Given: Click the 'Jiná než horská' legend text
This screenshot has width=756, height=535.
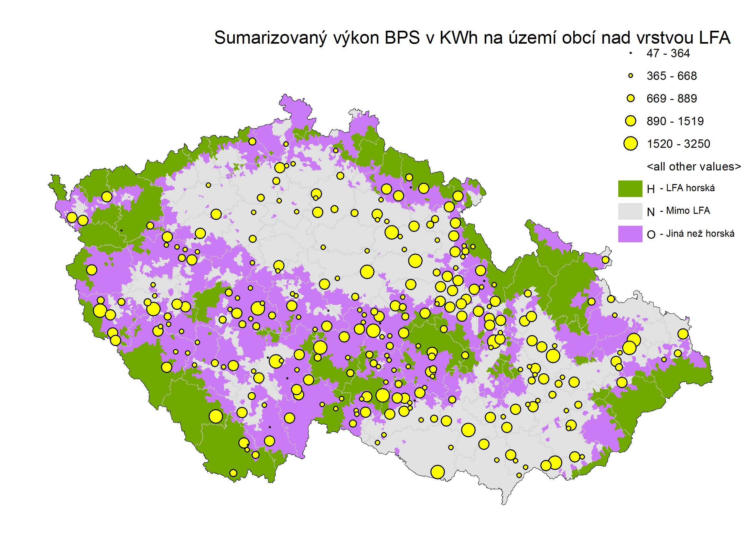Looking at the screenshot, I should [700, 234].
